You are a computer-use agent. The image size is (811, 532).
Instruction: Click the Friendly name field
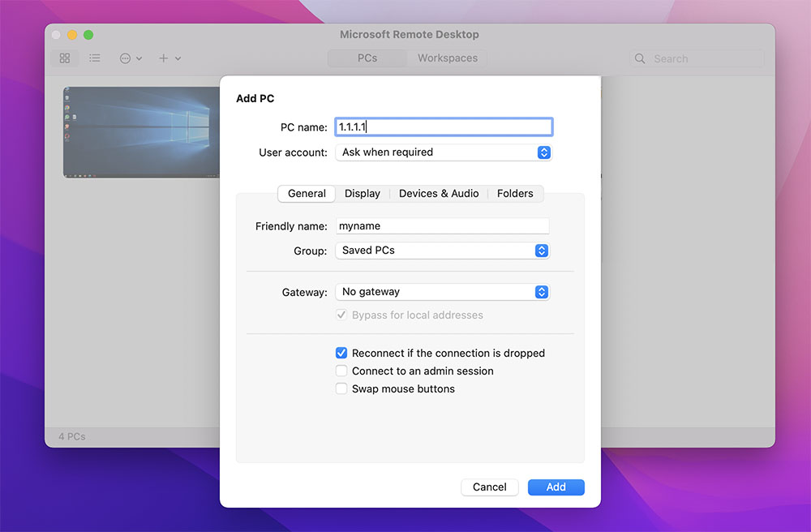[442, 226]
